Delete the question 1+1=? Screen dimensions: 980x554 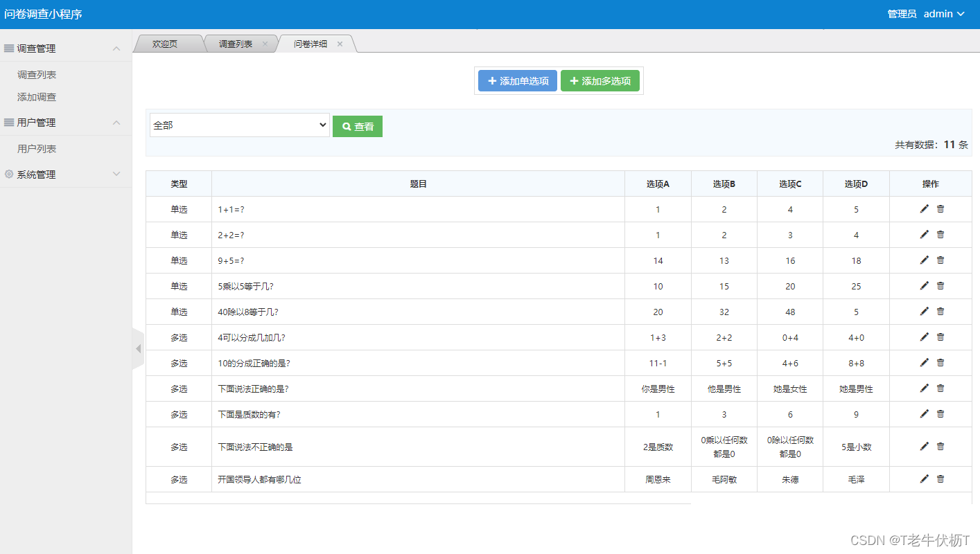(x=940, y=209)
